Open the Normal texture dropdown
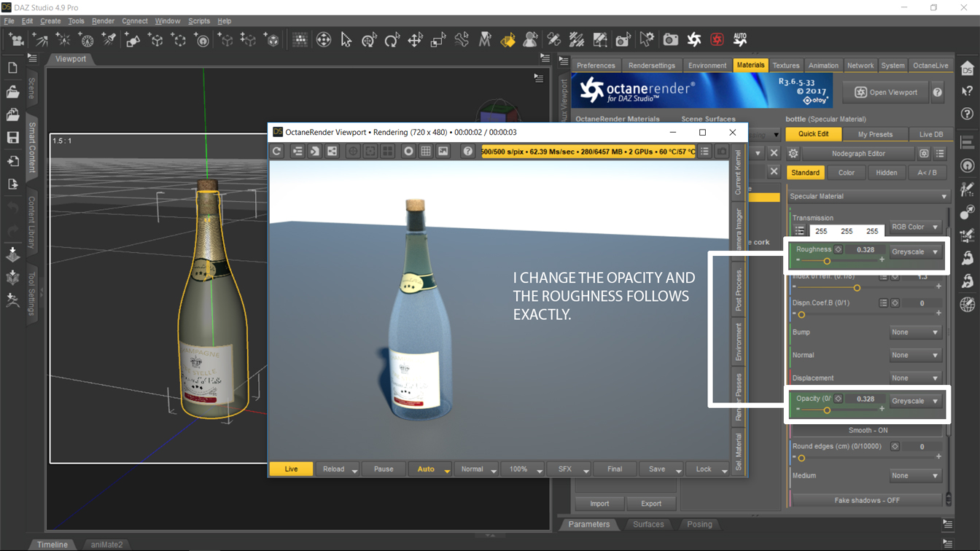This screenshot has height=551, width=980. tap(915, 355)
